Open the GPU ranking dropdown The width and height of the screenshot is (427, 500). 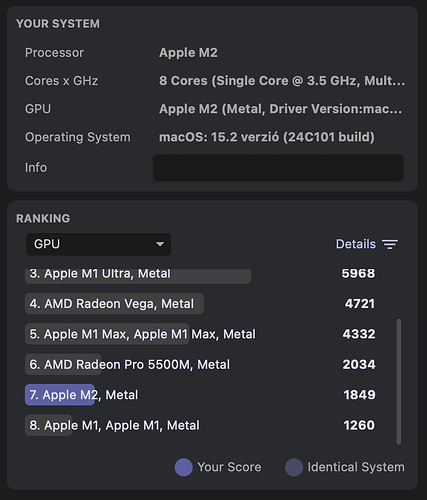coord(99,244)
